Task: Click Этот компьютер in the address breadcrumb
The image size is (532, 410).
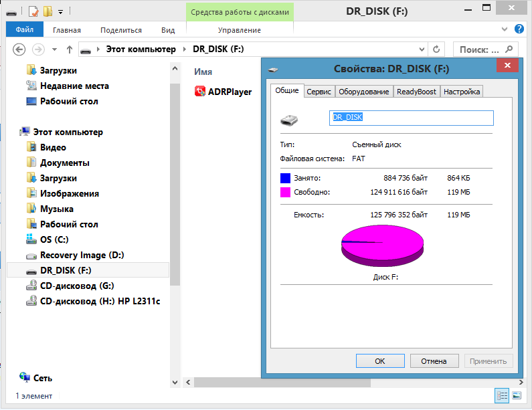Action: [x=141, y=49]
